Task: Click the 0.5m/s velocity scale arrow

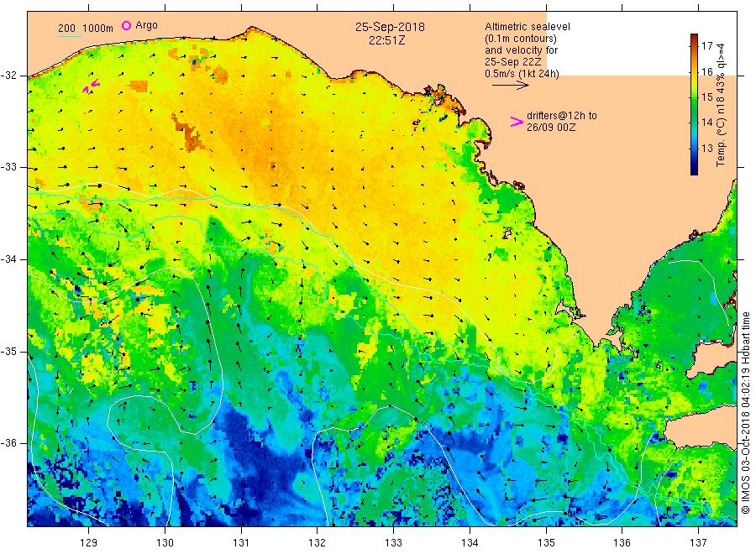Action: point(511,86)
